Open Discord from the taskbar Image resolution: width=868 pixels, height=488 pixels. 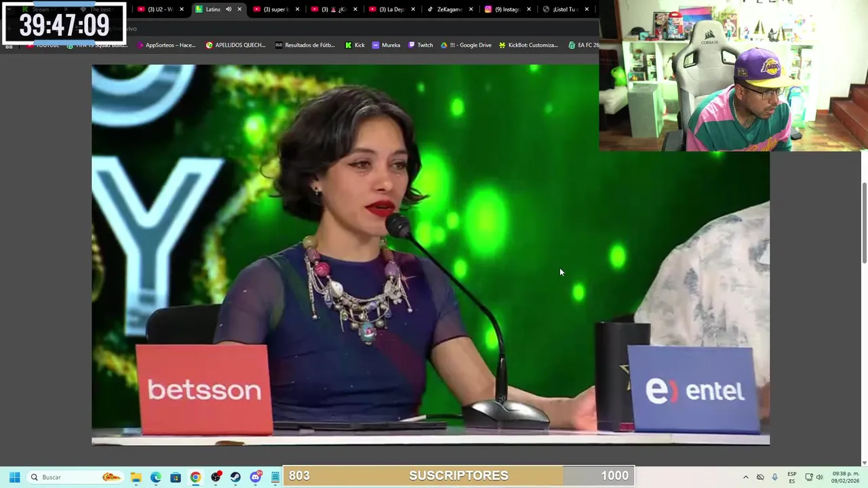tap(256, 477)
